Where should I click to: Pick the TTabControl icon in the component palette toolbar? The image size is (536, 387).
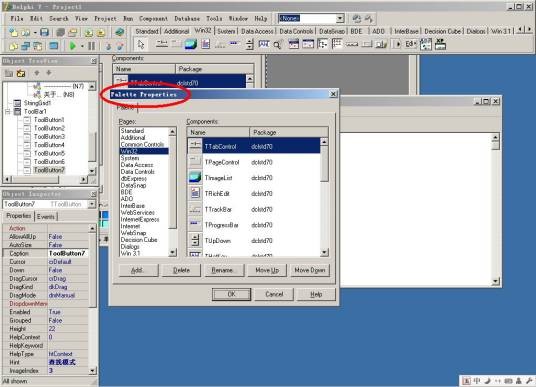162,44
